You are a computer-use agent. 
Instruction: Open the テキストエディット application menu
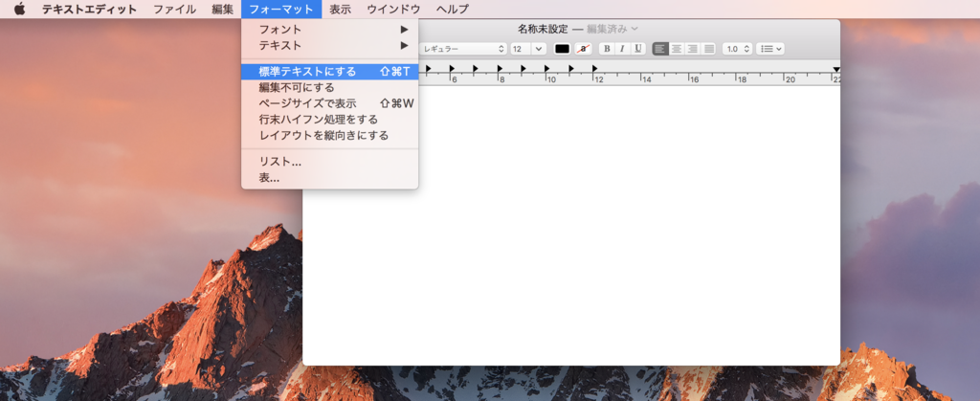coord(89,10)
